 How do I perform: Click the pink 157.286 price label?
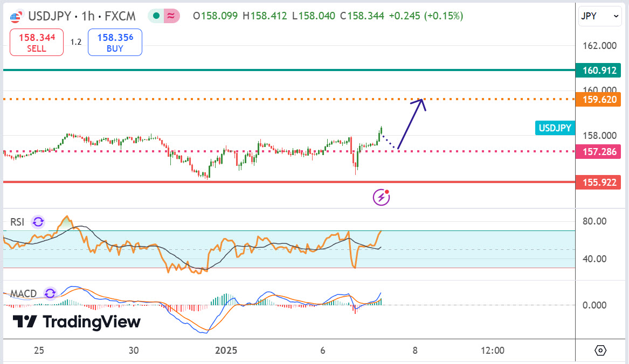pos(598,151)
